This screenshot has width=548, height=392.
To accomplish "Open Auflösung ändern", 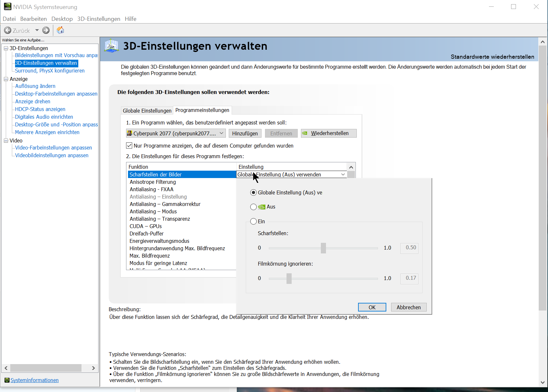I will point(35,86).
